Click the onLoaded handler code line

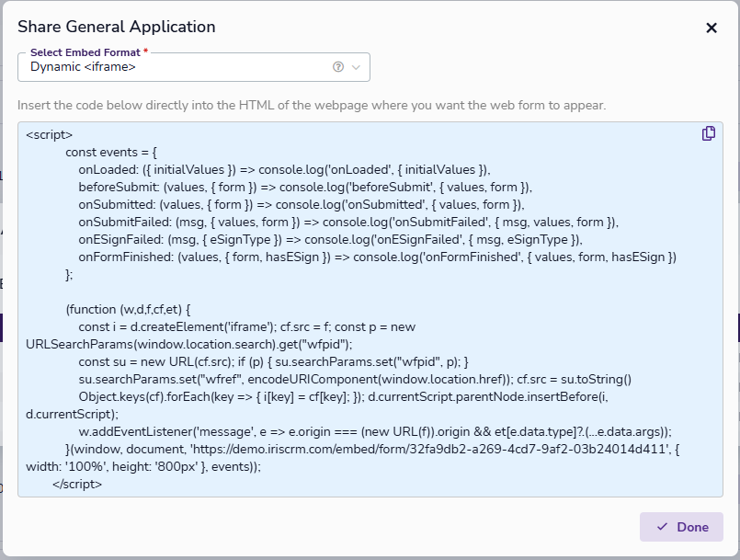[285, 170]
